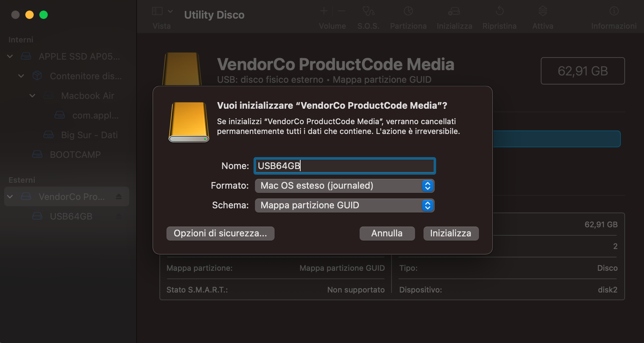Click the add volume plus icon

324,11
